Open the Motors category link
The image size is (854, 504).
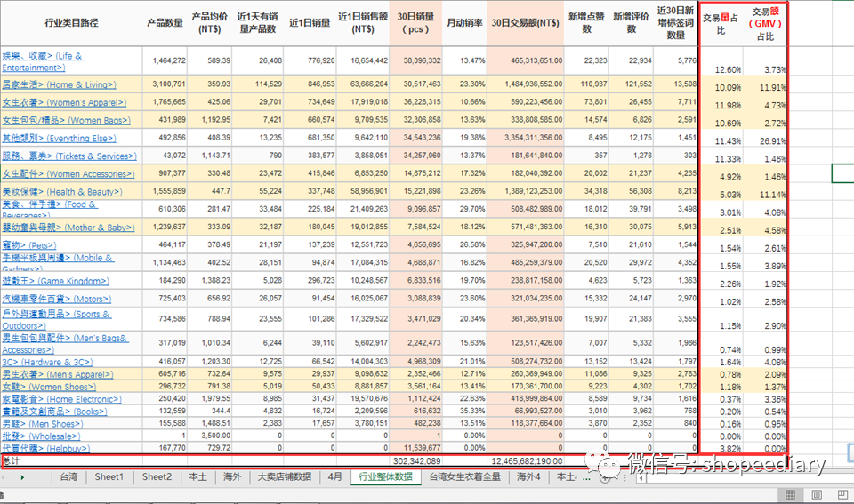57,299
